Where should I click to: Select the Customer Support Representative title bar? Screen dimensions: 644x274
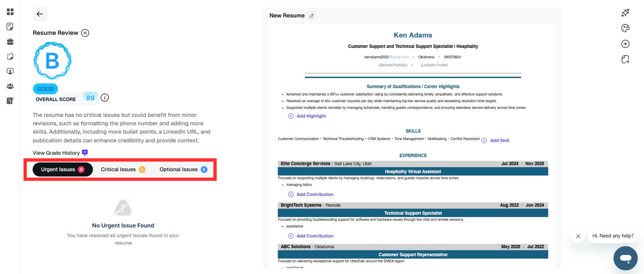click(x=413, y=255)
